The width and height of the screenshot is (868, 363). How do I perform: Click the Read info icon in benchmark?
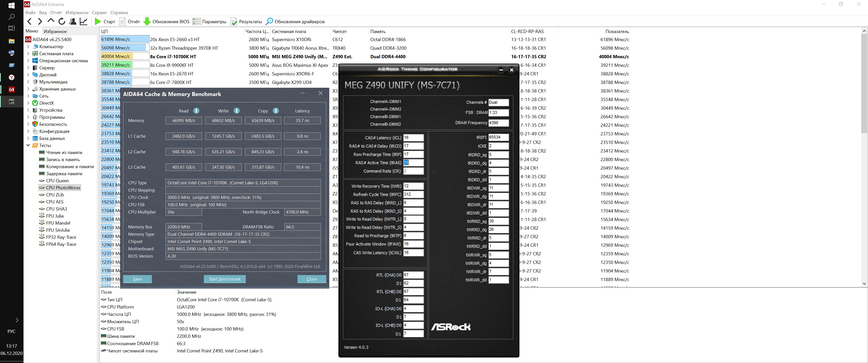tap(196, 111)
